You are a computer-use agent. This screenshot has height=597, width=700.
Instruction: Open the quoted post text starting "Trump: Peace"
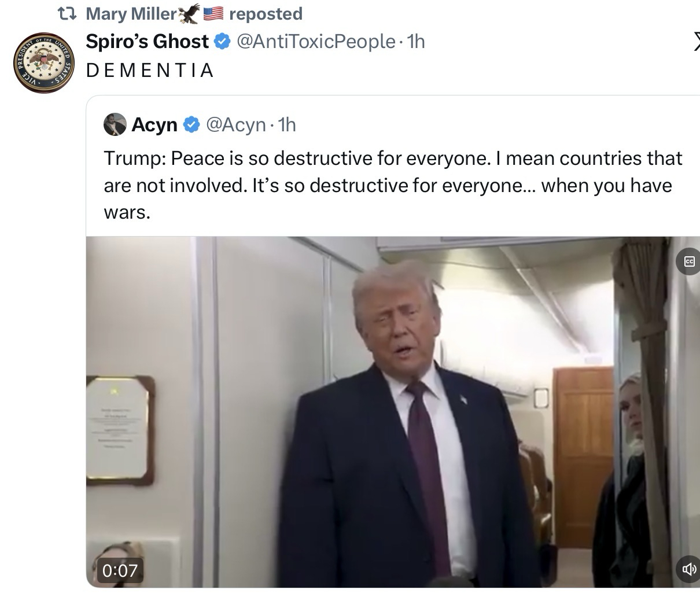393,185
